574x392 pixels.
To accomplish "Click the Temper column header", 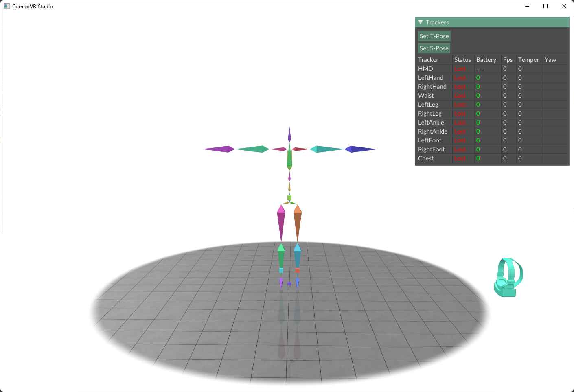I will click(x=528, y=60).
